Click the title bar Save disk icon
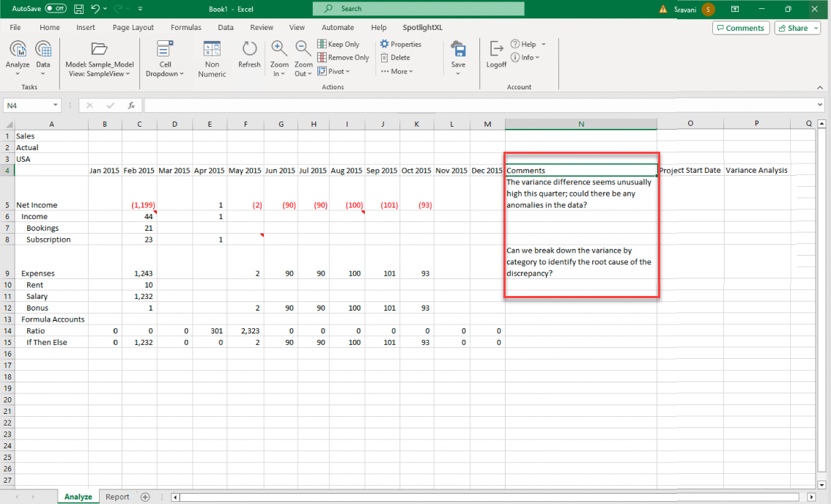This screenshot has width=831, height=504. coord(78,9)
